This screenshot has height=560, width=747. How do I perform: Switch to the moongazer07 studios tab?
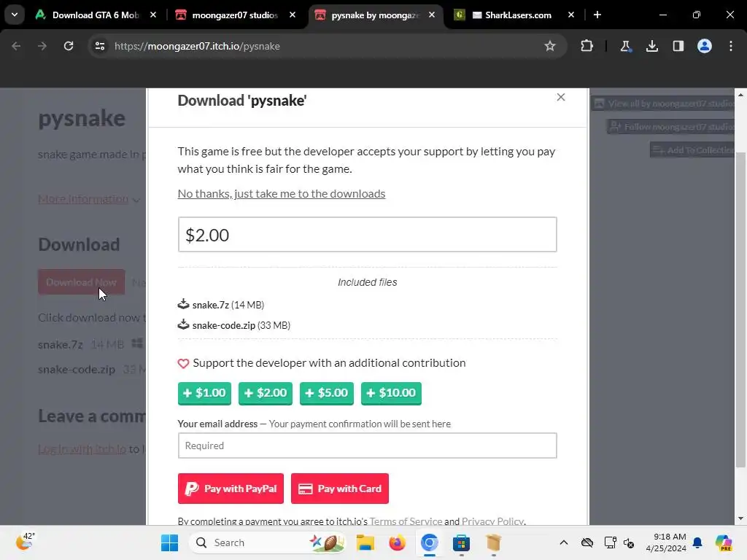(235, 15)
